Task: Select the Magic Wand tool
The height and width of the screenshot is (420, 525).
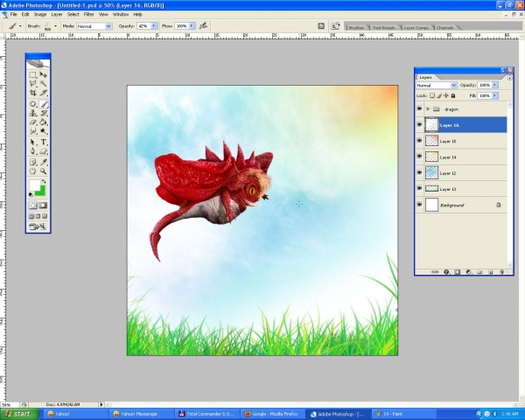Action: coord(44,84)
